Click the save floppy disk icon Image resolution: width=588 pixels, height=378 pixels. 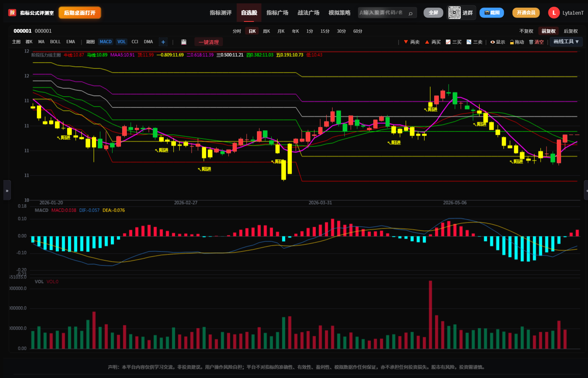(x=184, y=42)
